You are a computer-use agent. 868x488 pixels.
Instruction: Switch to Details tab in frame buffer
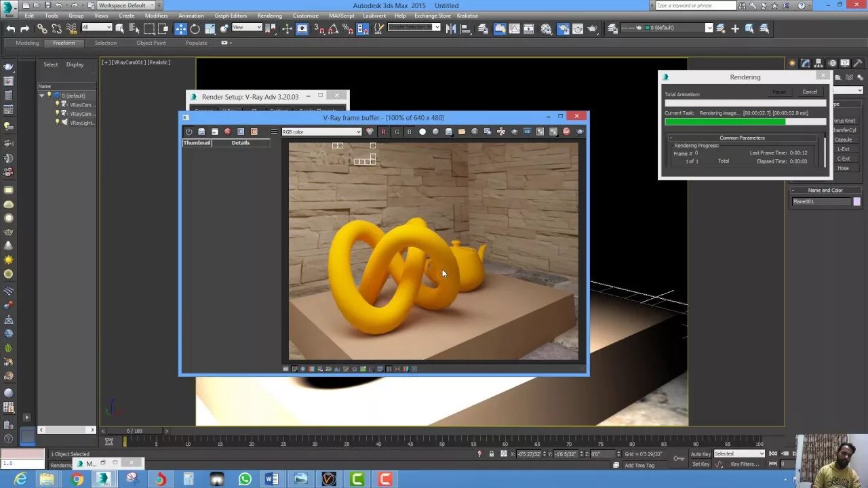pos(241,143)
